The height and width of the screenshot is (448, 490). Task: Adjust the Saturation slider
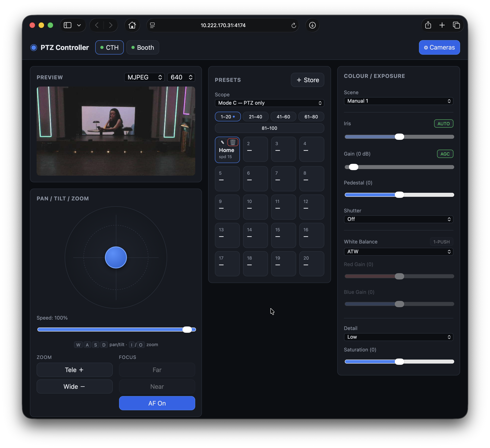point(399,362)
